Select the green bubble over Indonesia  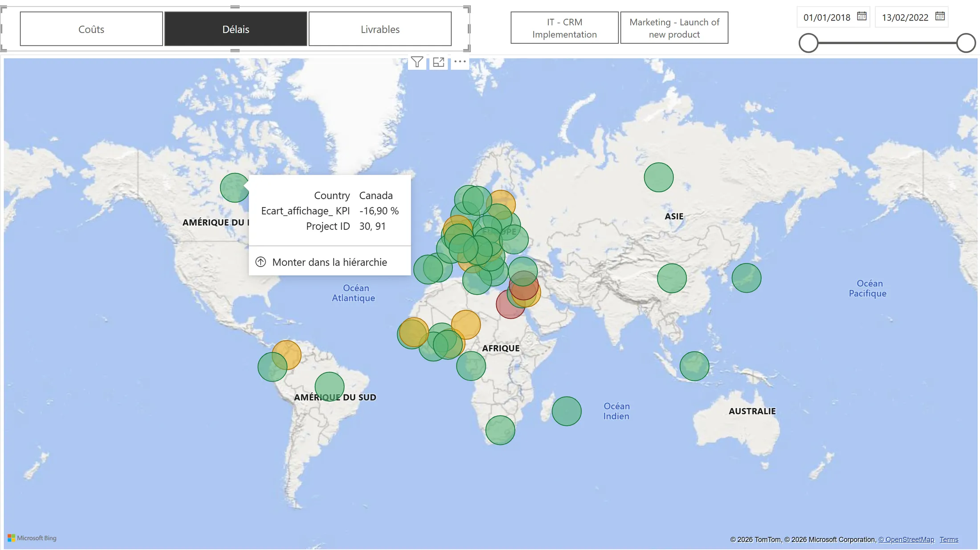click(x=694, y=366)
